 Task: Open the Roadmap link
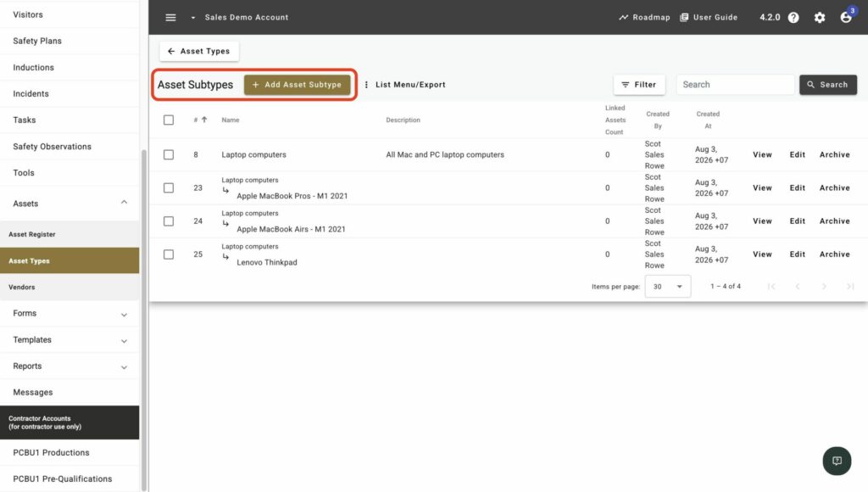tap(644, 17)
